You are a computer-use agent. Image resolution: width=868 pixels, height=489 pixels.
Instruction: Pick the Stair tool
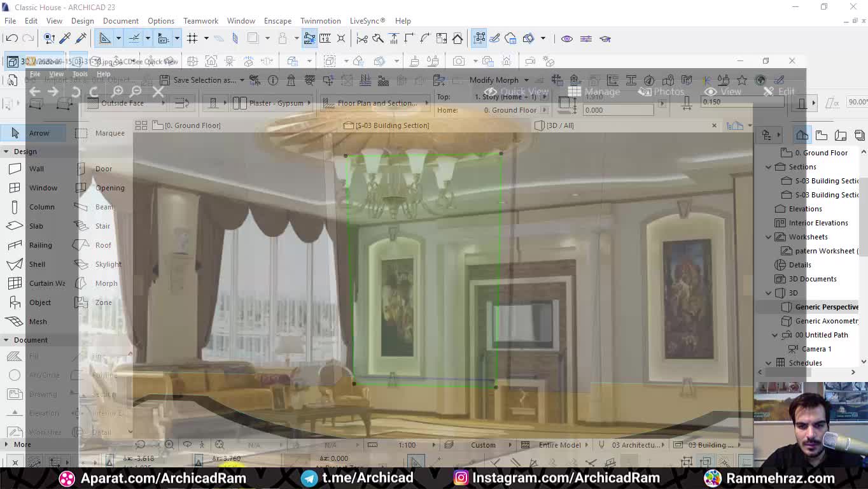pos(102,226)
